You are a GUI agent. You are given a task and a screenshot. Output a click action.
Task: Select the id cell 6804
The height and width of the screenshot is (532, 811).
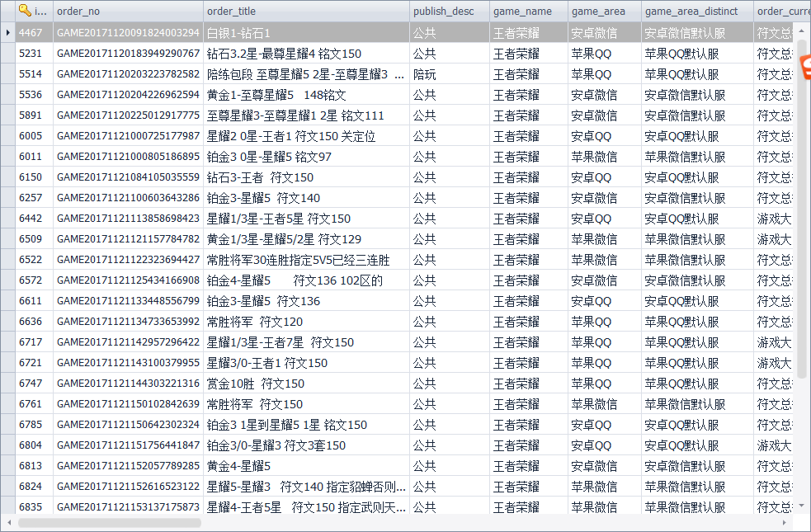point(34,445)
